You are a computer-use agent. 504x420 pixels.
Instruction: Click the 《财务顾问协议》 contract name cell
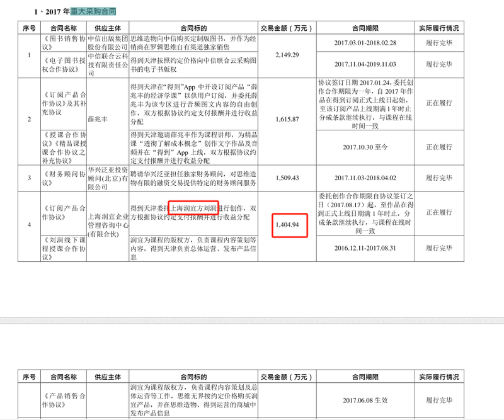64,178
